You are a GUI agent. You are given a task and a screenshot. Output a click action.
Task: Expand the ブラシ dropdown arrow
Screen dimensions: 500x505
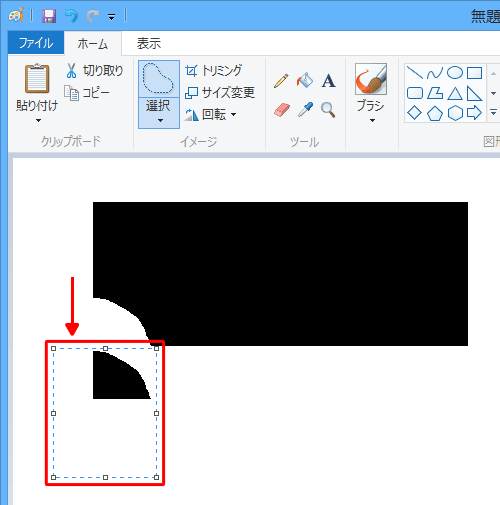tap(372, 120)
